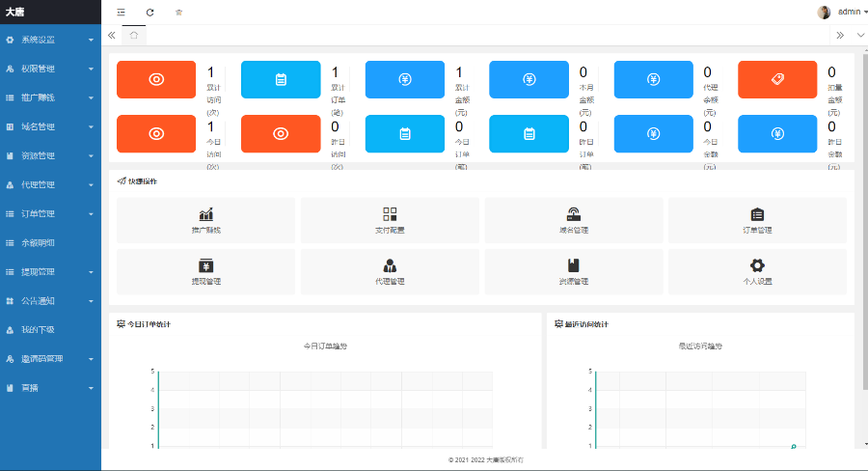Click the scrollbar down arrow
The image size is (868, 471).
(x=865, y=444)
